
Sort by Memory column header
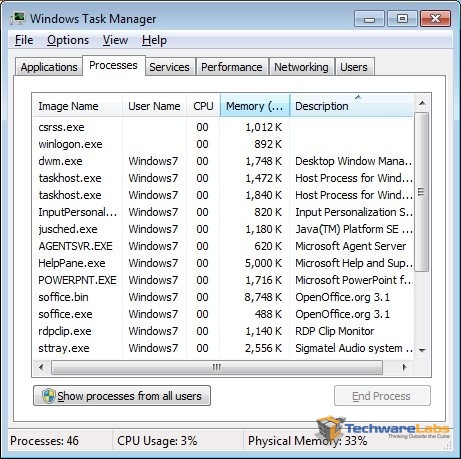click(255, 106)
